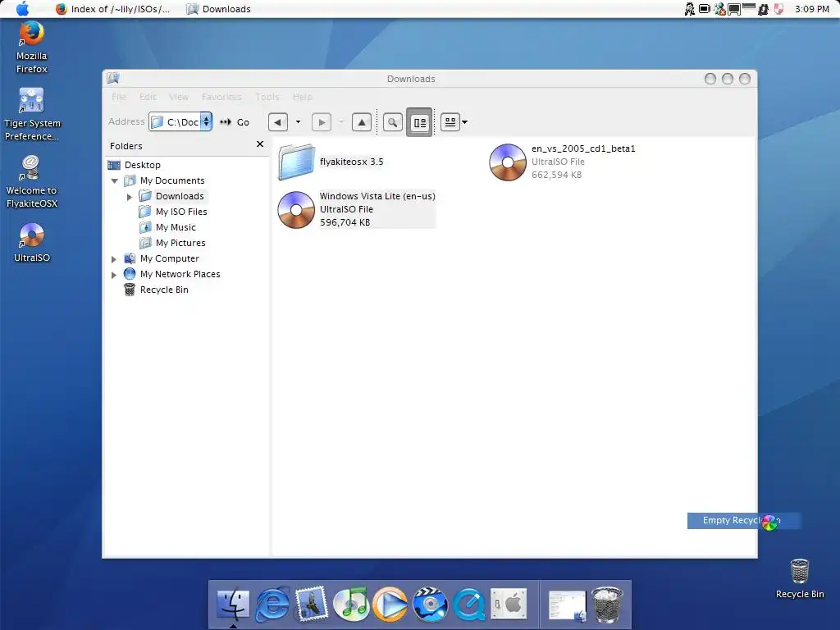Screen dimensions: 840x630
Task: Open the Back history dropdown arrow
Action: coord(298,122)
